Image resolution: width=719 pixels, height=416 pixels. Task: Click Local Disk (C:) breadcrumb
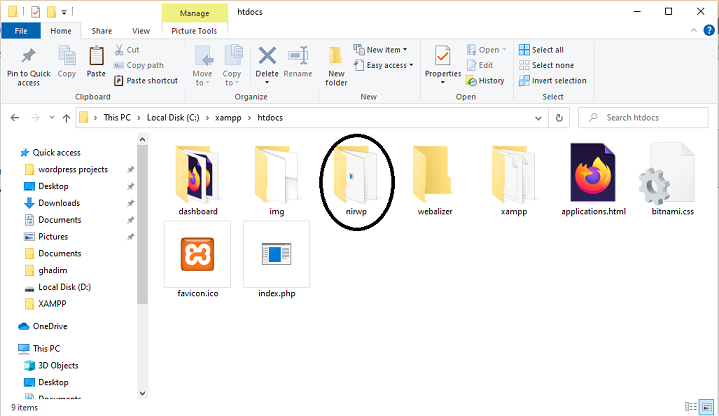click(173, 118)
